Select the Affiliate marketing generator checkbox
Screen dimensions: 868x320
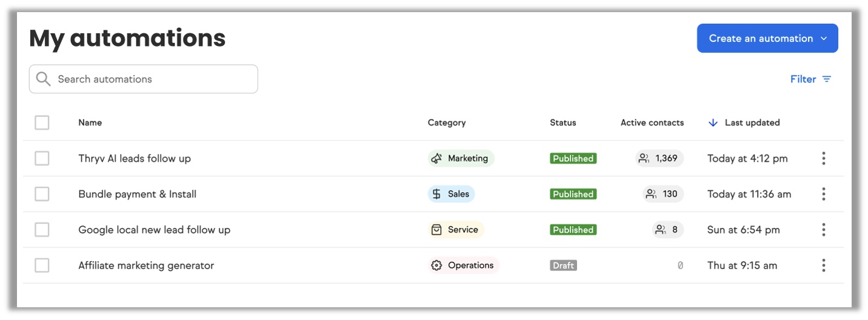point(42,265)
